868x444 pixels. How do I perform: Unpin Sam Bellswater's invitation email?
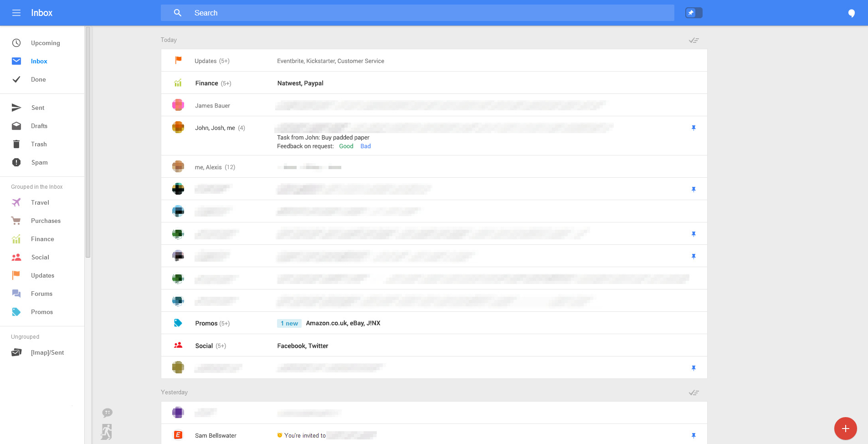click(x=693, y=435)
